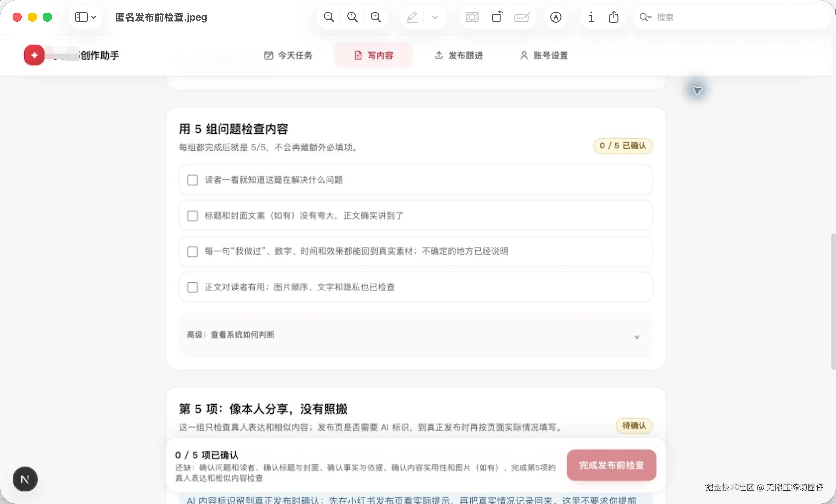Click the red 创作助手 app logo
This screenshot has width=836, height=504.
coord(34,55)
